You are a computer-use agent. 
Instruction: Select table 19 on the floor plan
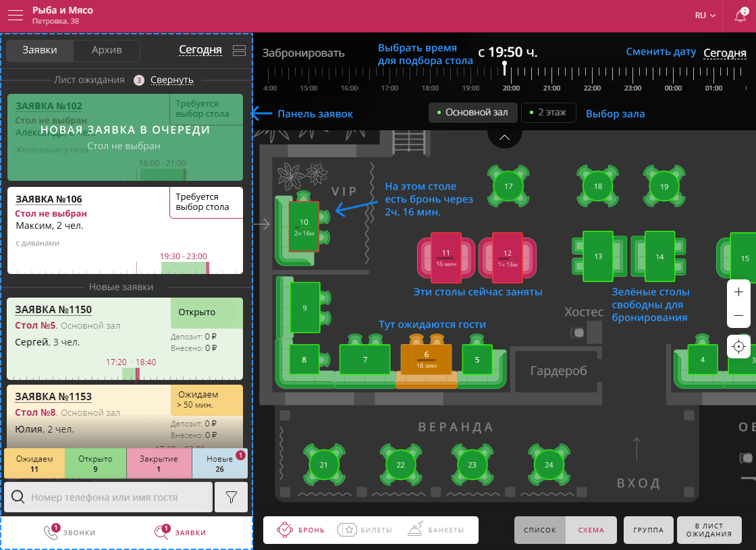[664, 186]
